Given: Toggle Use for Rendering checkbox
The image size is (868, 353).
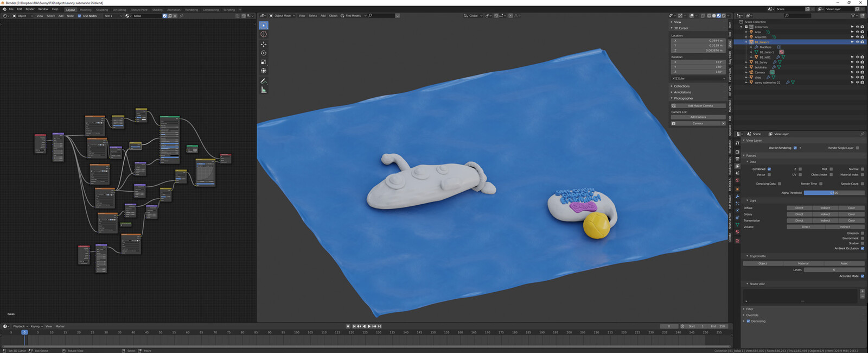Looking at the screenshot, I should pos(795,148).
